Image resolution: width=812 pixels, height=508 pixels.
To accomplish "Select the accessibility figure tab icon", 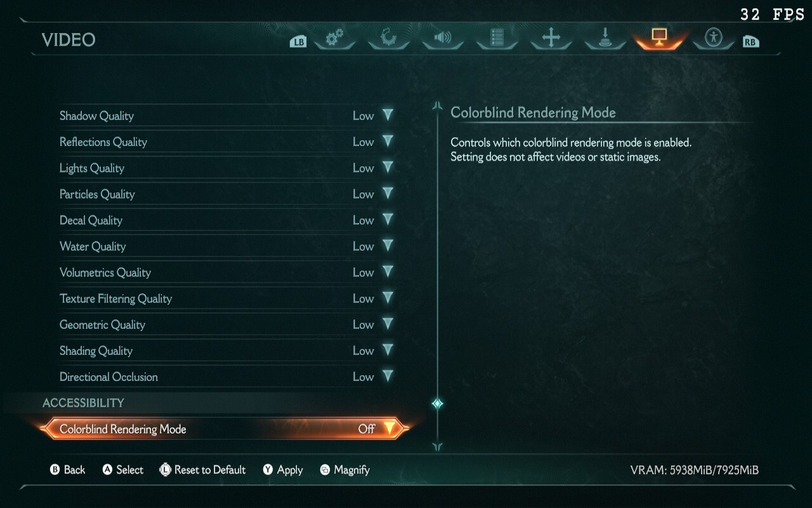I will [714, 38].
